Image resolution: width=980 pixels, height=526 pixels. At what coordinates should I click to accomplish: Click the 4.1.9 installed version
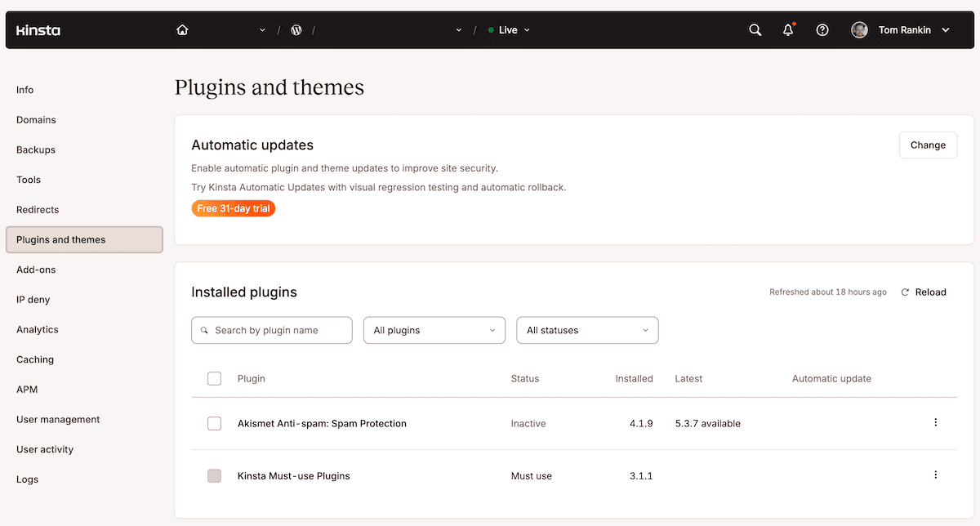[640, 423]
